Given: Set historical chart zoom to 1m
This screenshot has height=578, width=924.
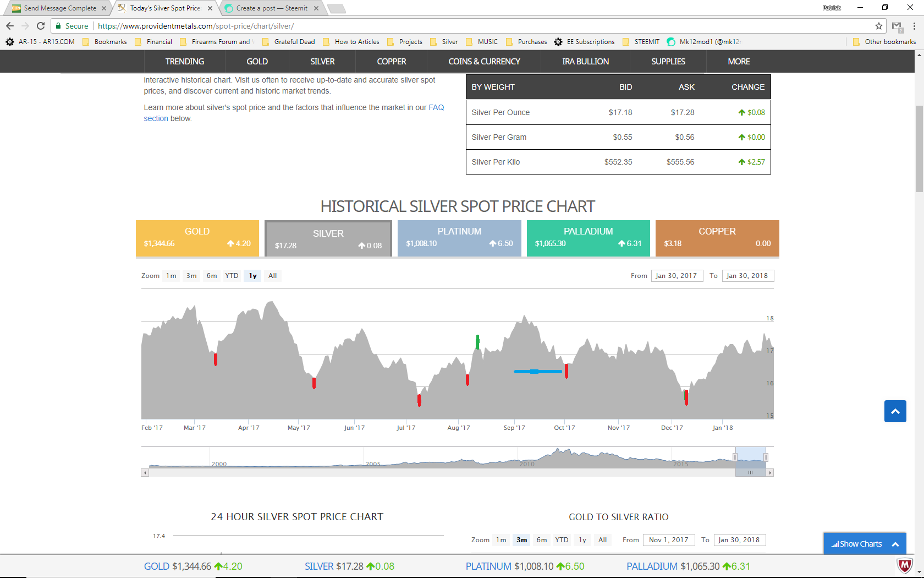Looking at the screenshot, I should [172, 276].
